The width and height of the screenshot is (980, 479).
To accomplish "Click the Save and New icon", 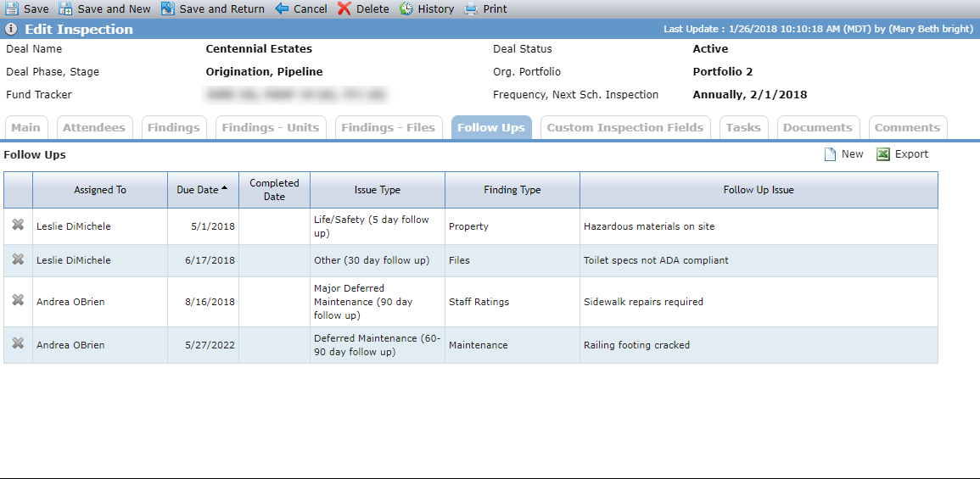I will (65, 8).
